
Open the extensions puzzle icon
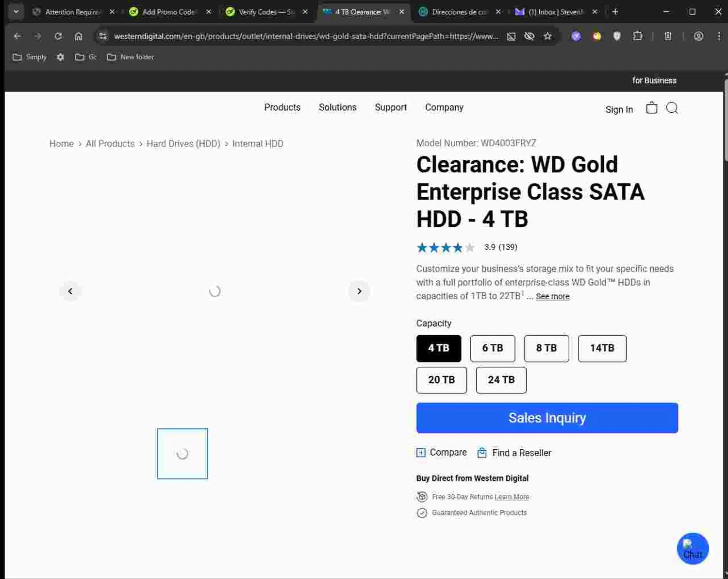(x=638, y=36)
